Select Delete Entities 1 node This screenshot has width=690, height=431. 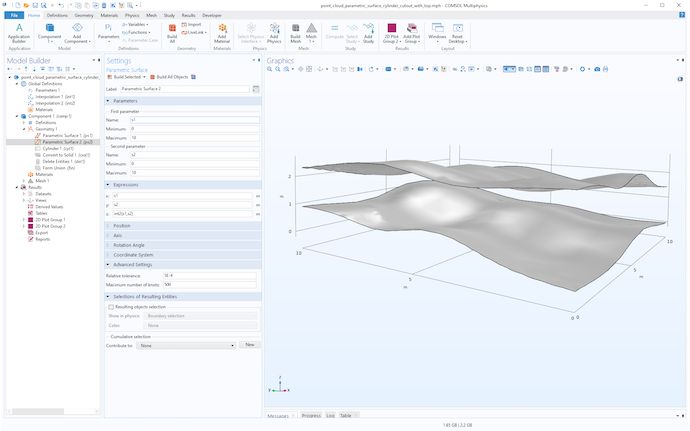click(x=60, y=162)
